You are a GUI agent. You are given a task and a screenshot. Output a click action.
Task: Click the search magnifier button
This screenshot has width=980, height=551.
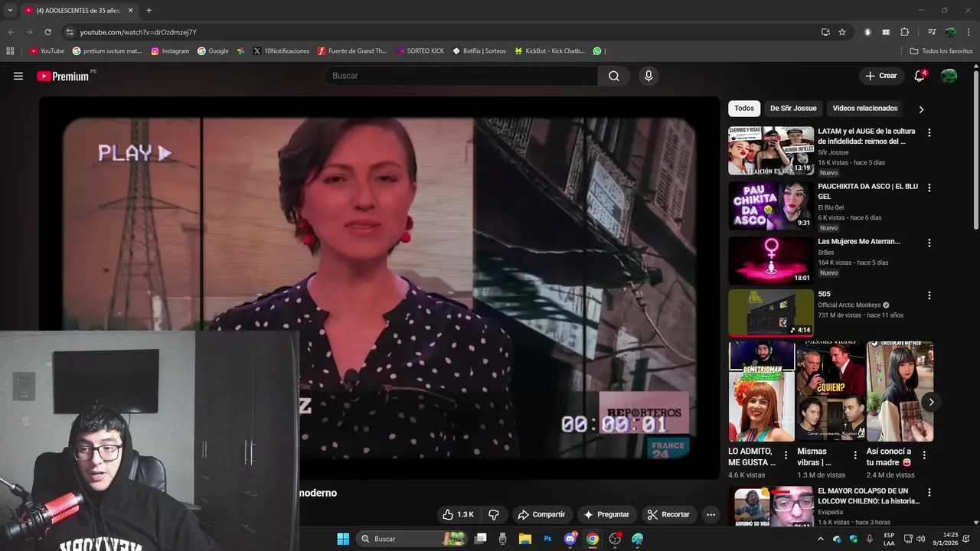[x=614, y=76]
